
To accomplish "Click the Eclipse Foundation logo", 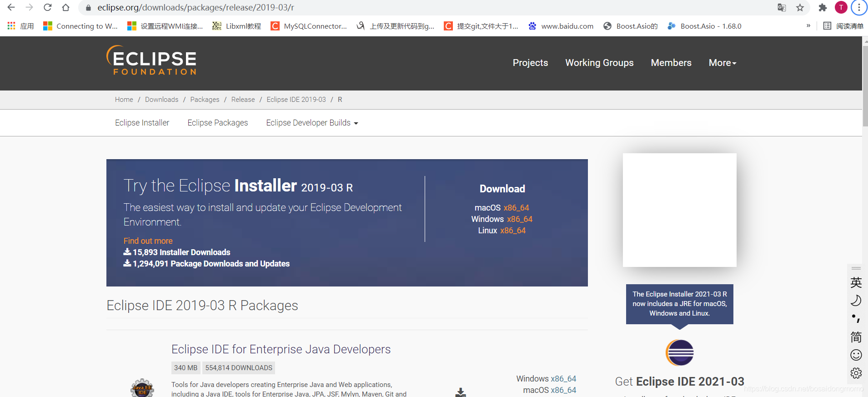I will [151, 60].
